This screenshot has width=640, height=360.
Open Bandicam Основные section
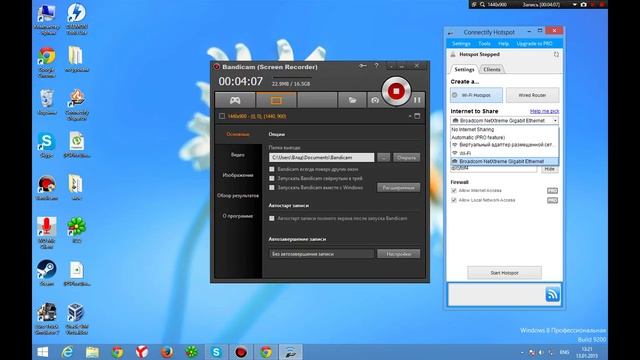pyautogui.click(x=238, y=134)
